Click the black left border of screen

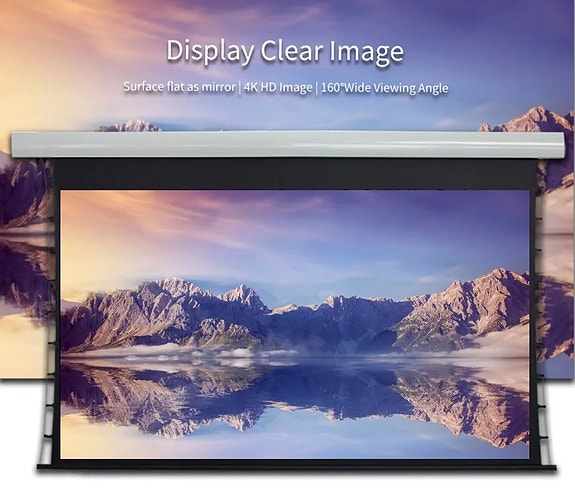57,323
